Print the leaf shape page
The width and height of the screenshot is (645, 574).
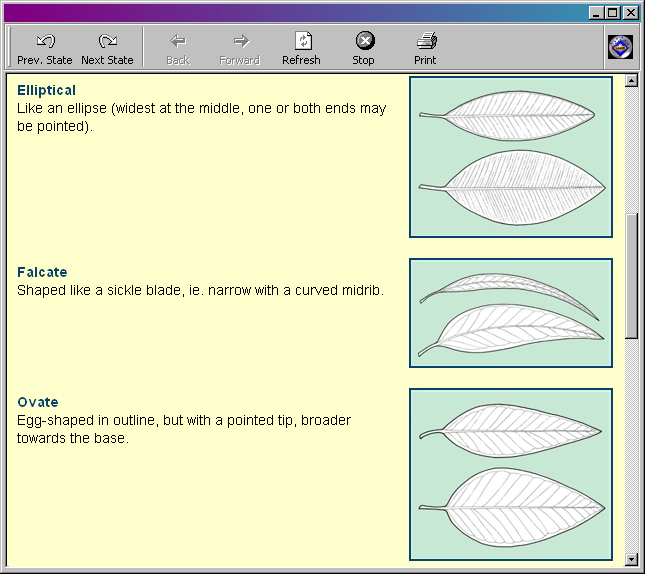click(425, 49)
